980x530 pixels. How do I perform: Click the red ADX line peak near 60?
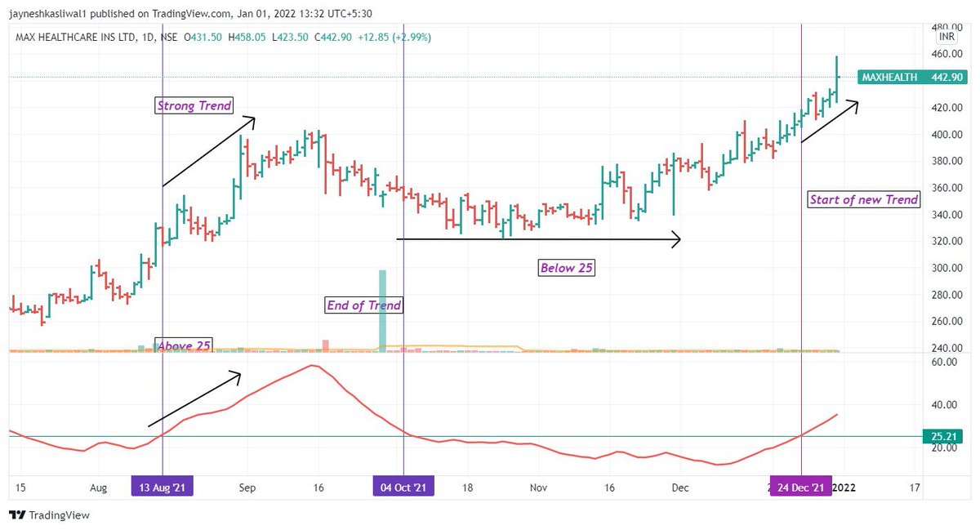click(311, 366)
